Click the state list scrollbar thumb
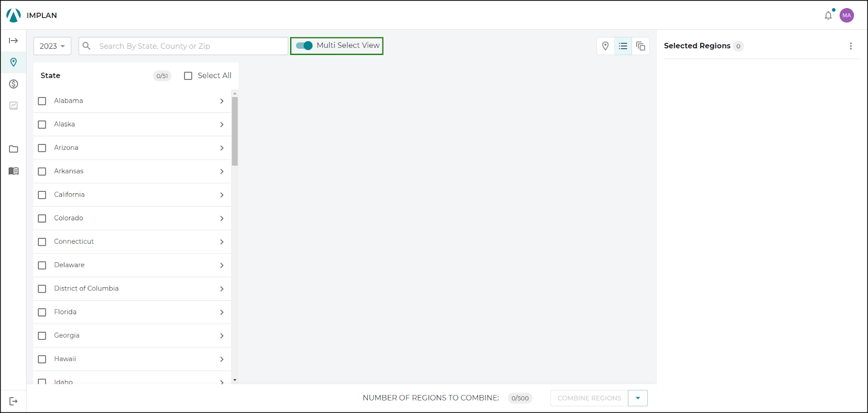The image size is (868, 413). [235, 131]
